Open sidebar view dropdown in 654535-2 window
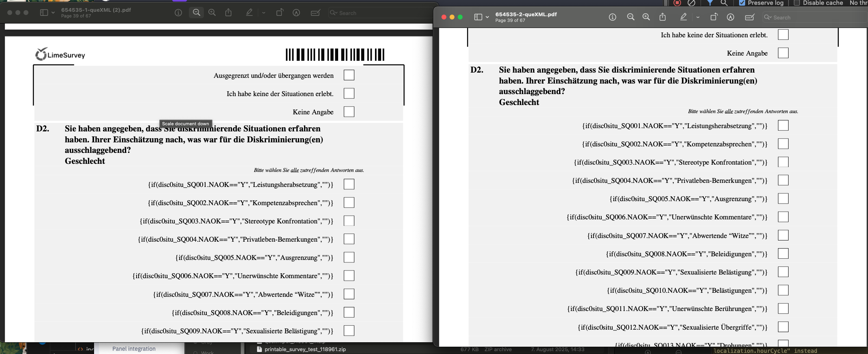The height and width of the screenshot is (354, 868). click(487, 17)
